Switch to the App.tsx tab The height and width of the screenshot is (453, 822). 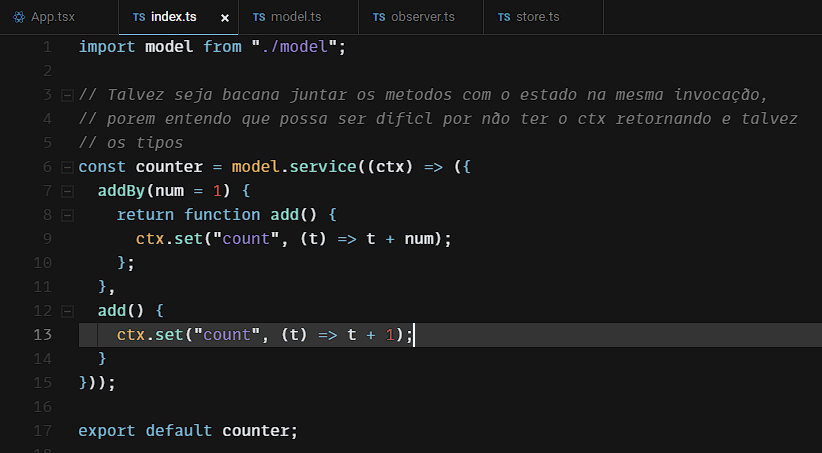click(52, 18)
